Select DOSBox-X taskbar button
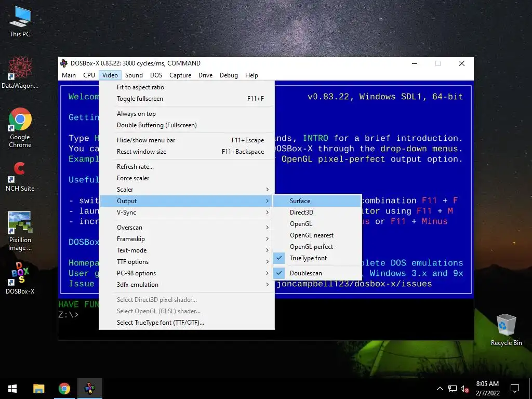This screenshot has width=532, height=399. point(89,389)
